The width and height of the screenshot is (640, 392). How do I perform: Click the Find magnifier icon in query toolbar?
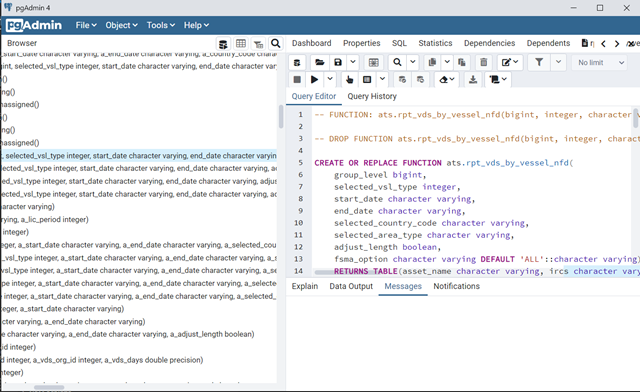397,62
